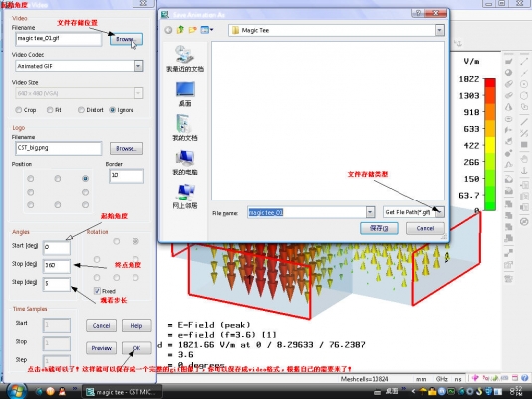Open My Computer shortcut (我的电脑)
Viewport: 532px width, 399px height.
tap(185, 163)
